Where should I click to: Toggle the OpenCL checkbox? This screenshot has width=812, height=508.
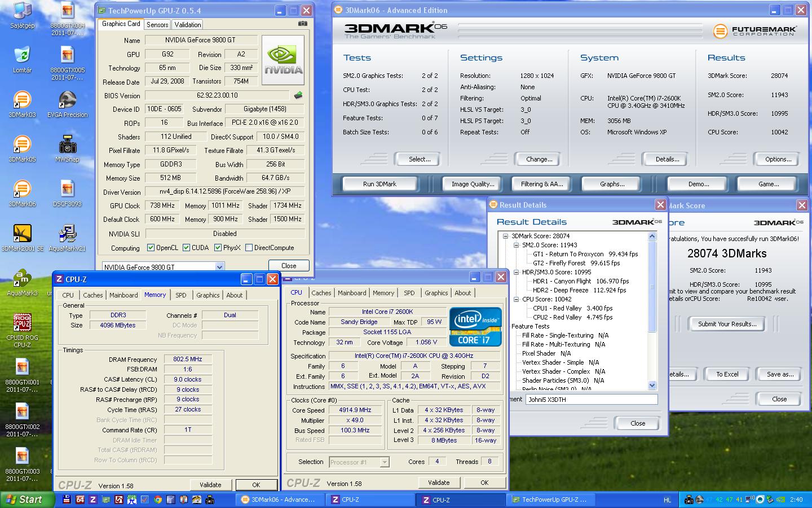[151, 248]
